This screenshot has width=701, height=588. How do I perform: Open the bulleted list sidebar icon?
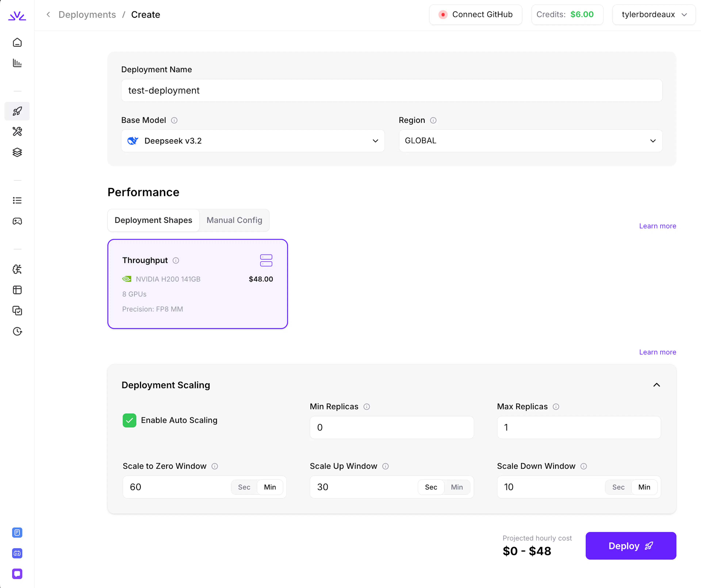click(17, 200)
